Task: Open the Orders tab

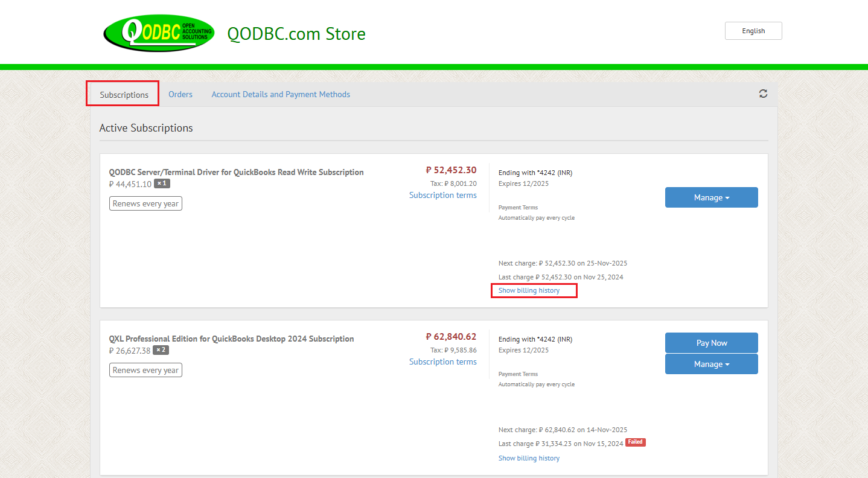Action: tap(180, 94)
